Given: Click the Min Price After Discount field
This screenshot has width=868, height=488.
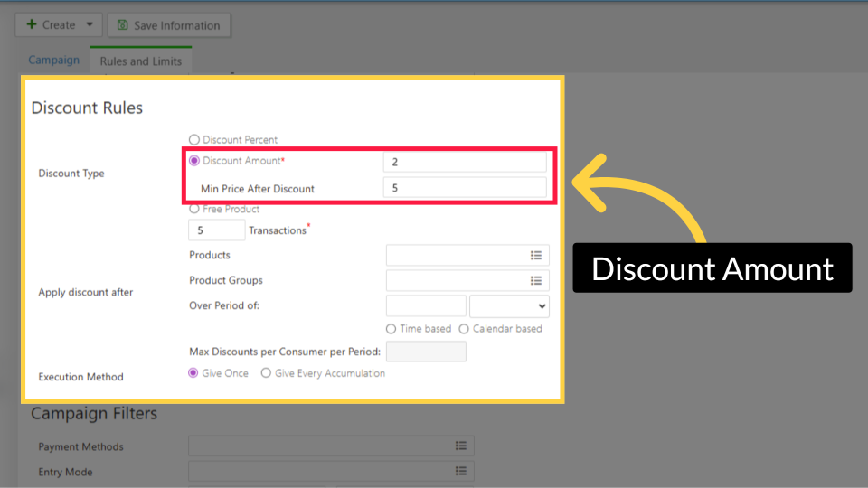Looking at the screenshot, I should pos(465,188).
